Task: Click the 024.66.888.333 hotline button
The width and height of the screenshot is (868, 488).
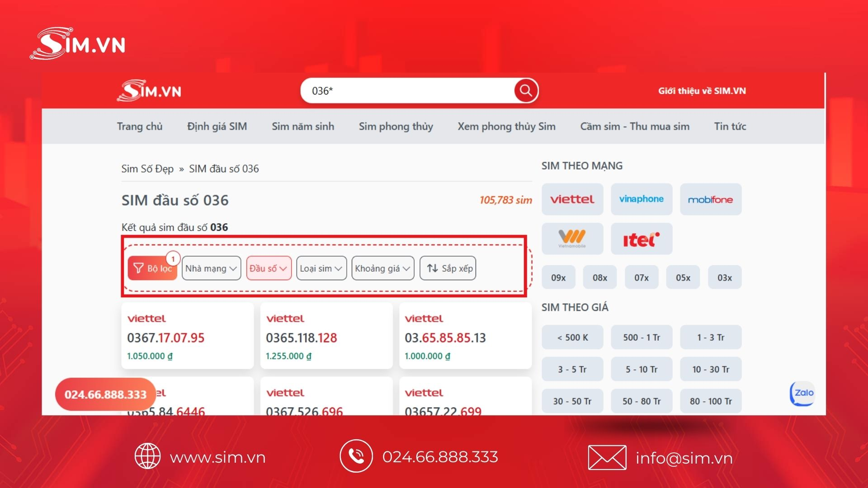Action: tap(105, 394)
